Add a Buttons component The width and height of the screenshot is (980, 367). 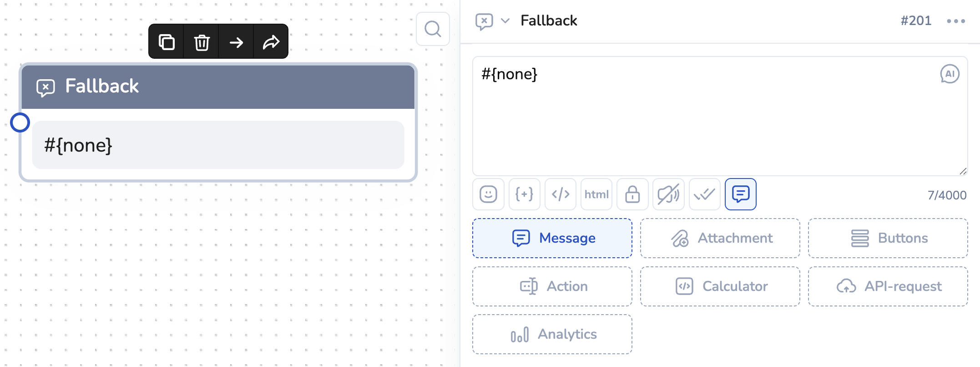[888, 238]
